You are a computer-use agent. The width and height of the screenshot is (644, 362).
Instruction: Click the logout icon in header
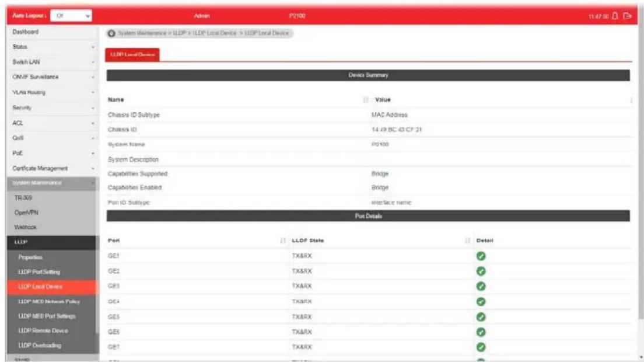pos(627,16)
